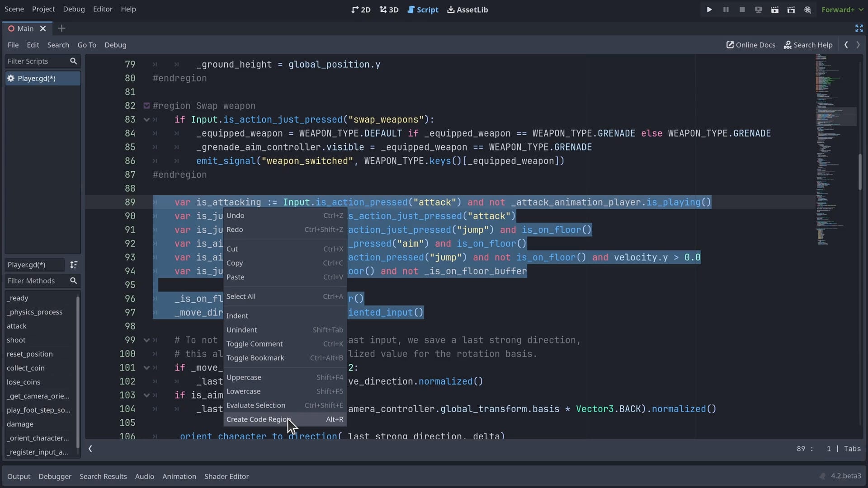This screenshot has width=868, height=488.
Task: Navigate forward in script history
Action: coord(859,45)
